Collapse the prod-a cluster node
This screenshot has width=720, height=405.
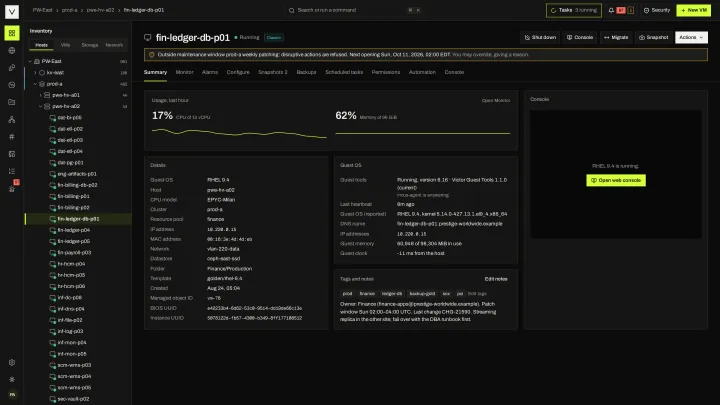point(35,84)
